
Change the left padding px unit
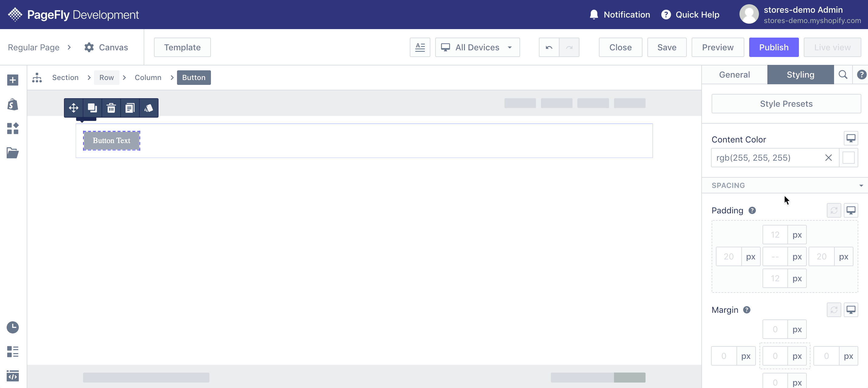tap(750, 256)
